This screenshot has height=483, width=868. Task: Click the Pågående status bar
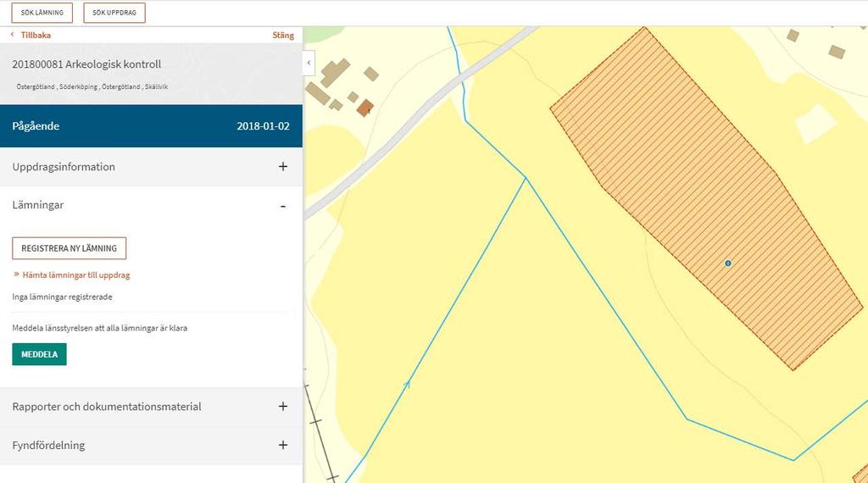151,126
